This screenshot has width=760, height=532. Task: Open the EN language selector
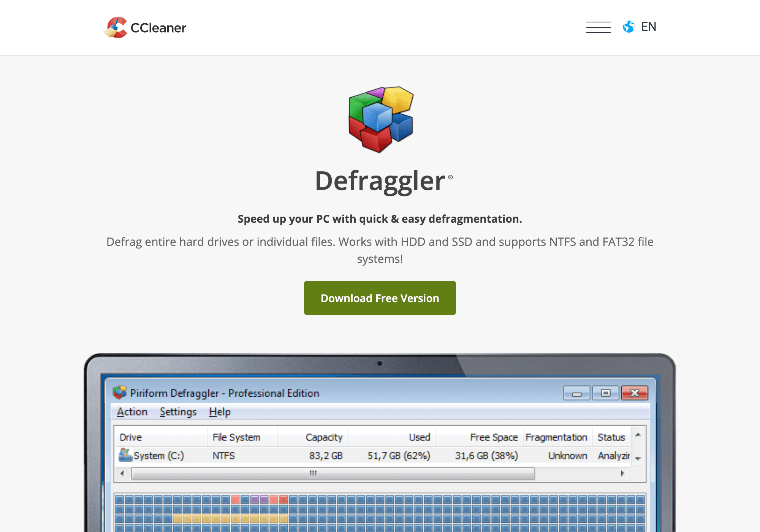pos(649,27)
